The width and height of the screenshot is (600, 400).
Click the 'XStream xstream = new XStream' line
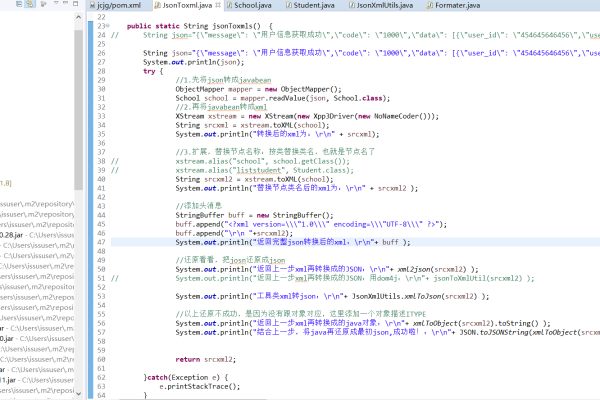coord(307,116)
